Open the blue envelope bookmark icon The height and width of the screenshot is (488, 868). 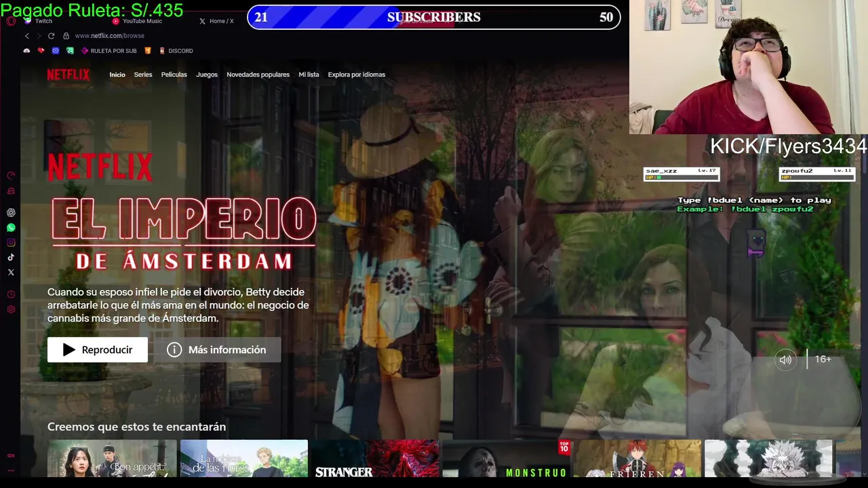click(56, 51)
